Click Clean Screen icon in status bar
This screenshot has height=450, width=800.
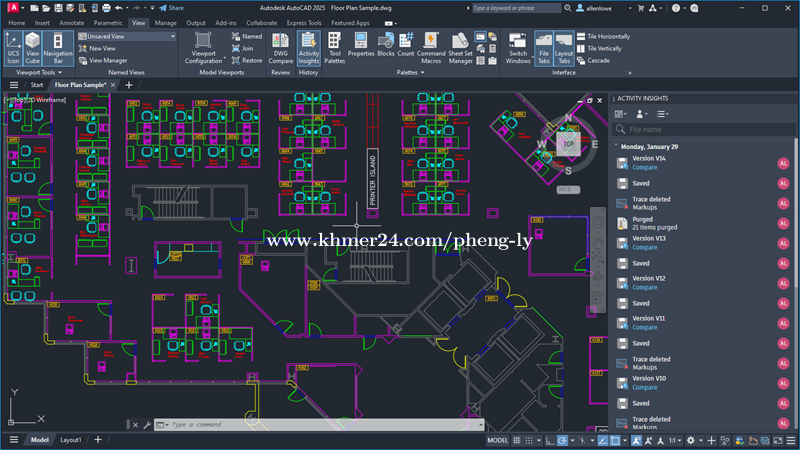coord(778,440)
